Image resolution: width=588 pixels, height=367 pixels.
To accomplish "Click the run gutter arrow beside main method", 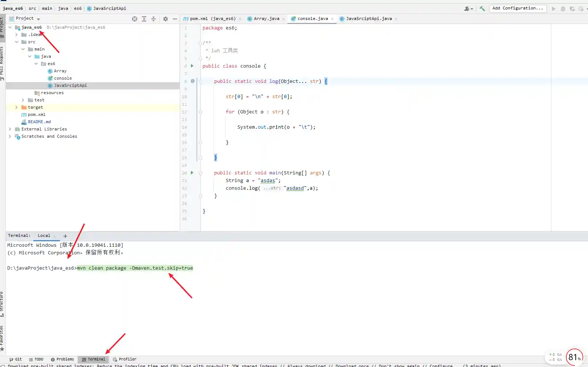I will coord(192,173).
